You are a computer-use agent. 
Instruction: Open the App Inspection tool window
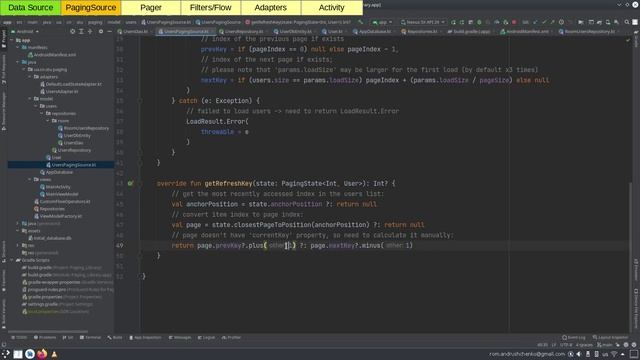[x=145, y=338]
